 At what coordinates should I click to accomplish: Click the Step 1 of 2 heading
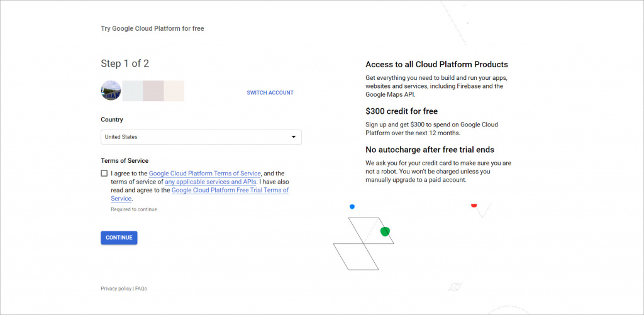[125, 64]
